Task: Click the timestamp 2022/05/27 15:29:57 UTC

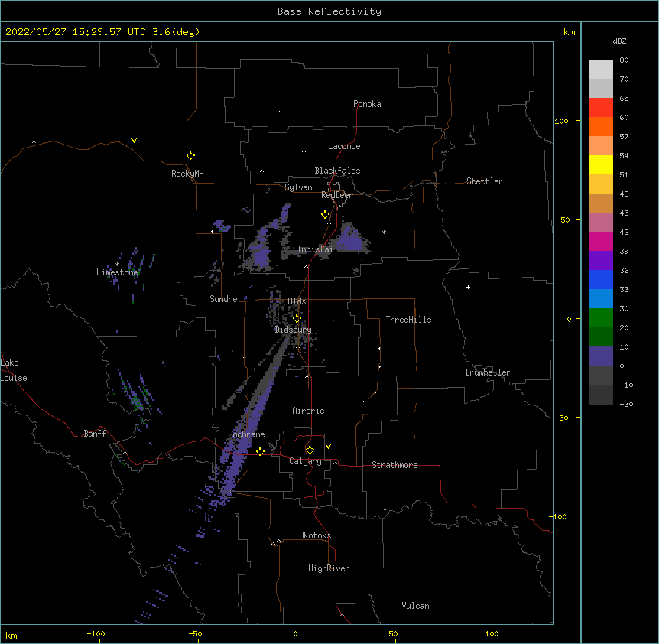Action: 76,32
